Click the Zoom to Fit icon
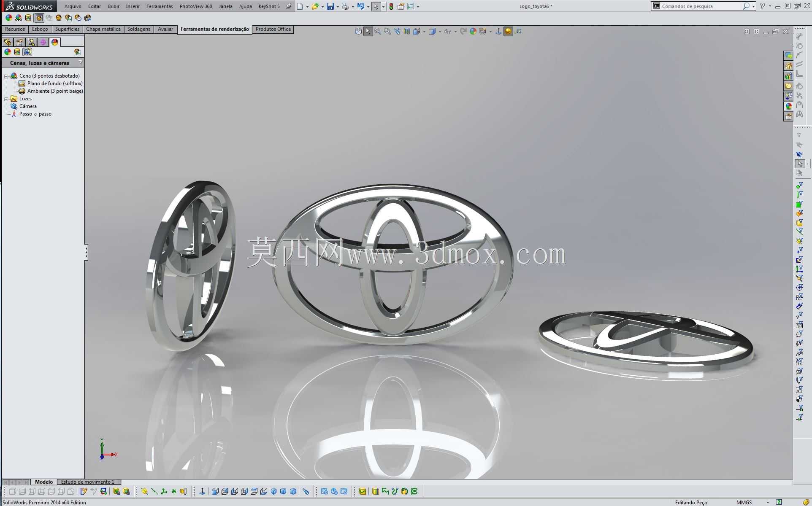The height and width of the screenshot is (506, 812). (x=378, y=31)
